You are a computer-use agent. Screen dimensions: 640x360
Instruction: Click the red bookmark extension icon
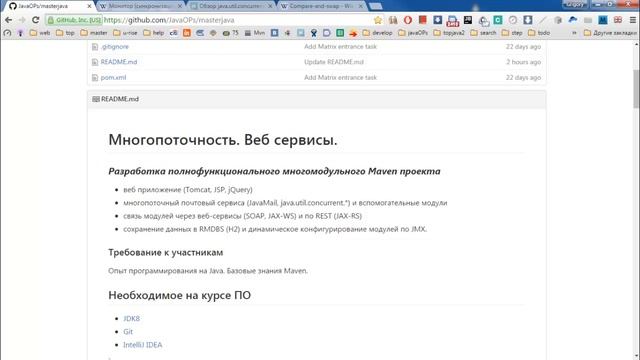[423, 20]
